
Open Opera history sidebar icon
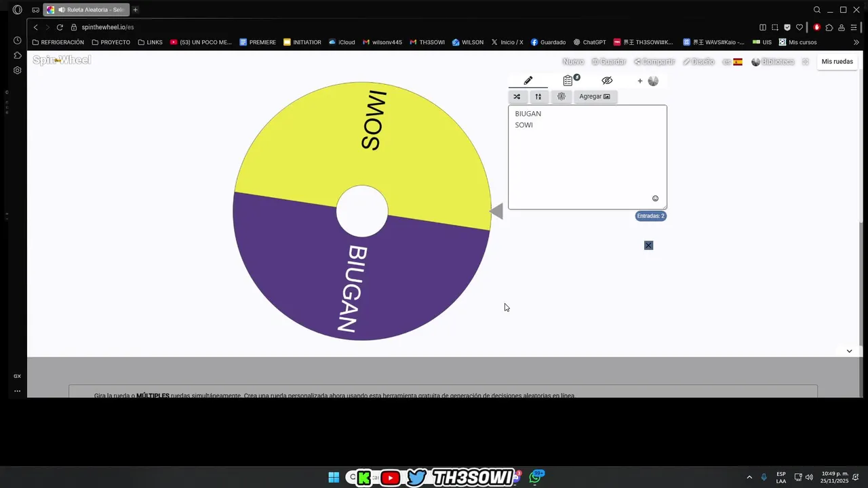click(x=17, y=41)
